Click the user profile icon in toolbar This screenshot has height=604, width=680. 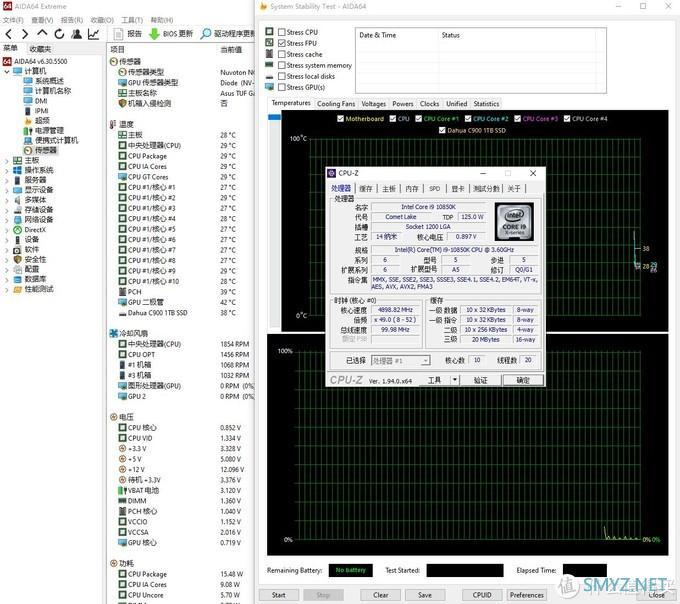click(x=75, y=34)
